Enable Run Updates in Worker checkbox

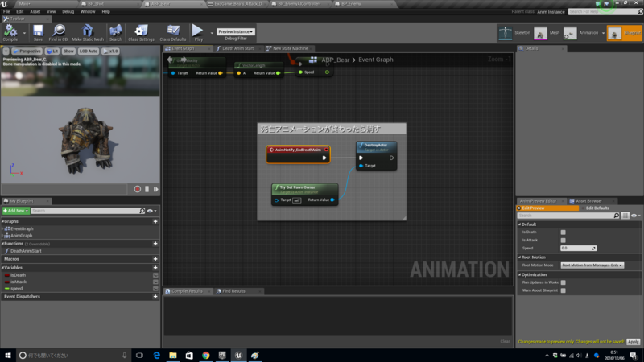(x=563, y=282)
